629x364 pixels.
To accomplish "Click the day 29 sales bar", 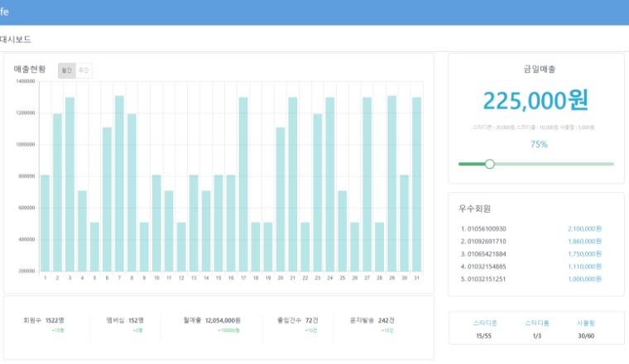I will tap(391, 184).
